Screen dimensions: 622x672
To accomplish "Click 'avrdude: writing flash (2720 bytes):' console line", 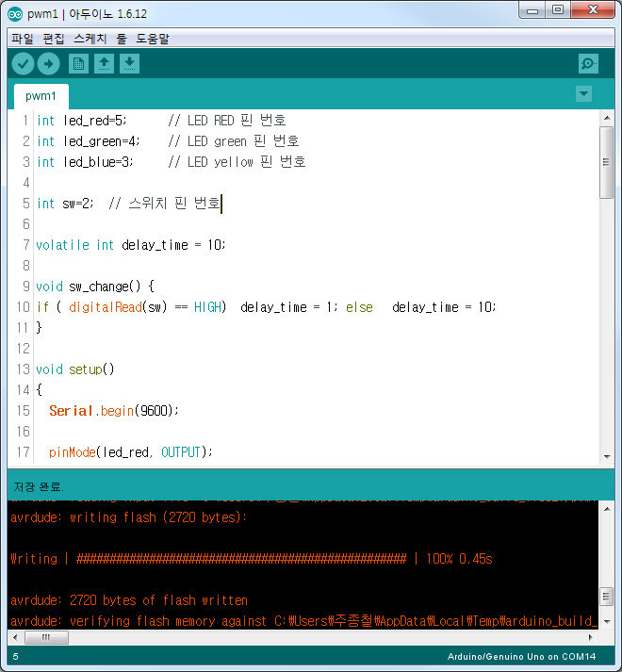I will [x=128, y=517].
